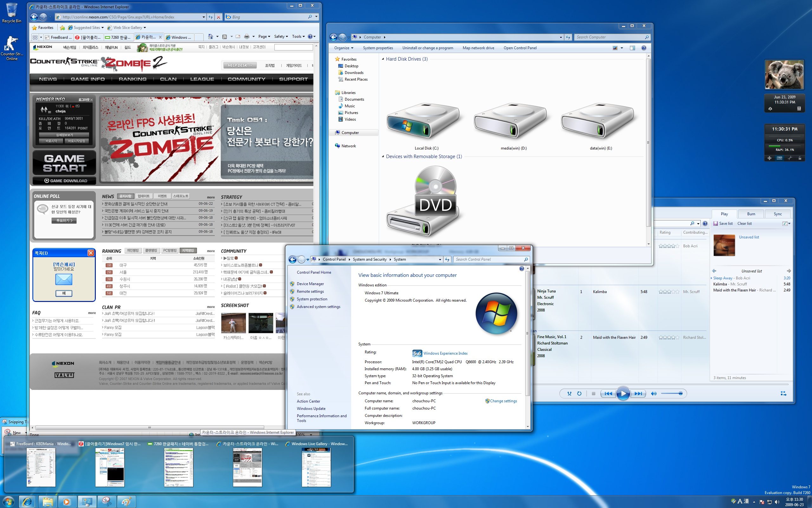812x508 pixels.
Task: Open Device Manager in System window
Action: pos(310,284)
